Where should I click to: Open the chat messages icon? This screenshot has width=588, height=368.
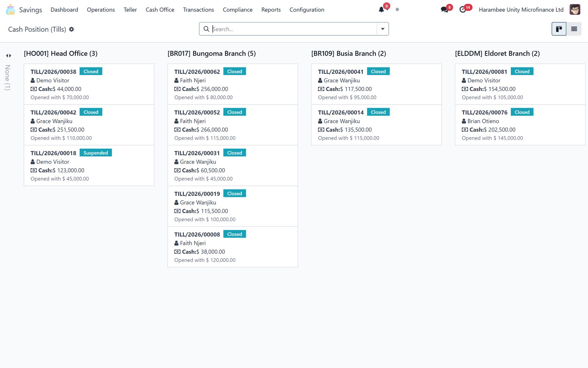pos(445,10)
